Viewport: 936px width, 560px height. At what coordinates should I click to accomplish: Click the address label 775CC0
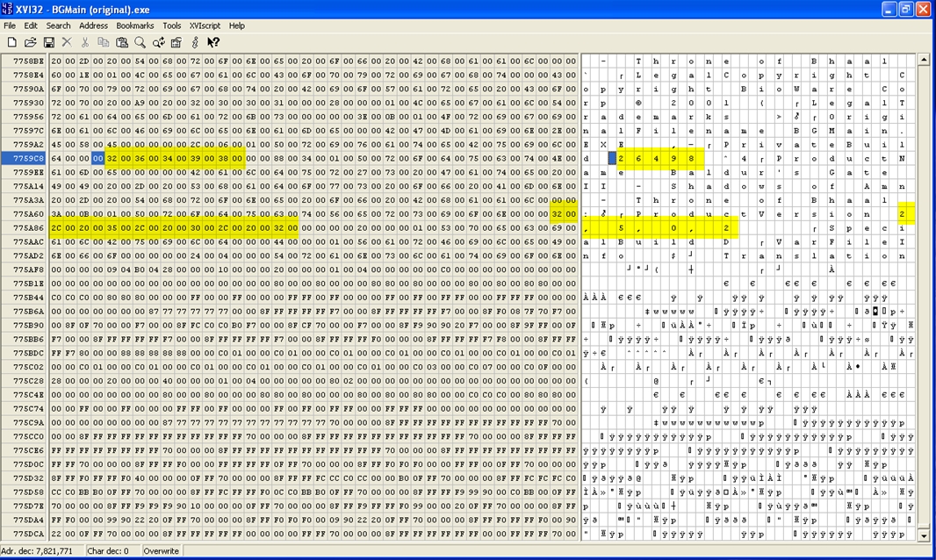click(x=29, y=436)
